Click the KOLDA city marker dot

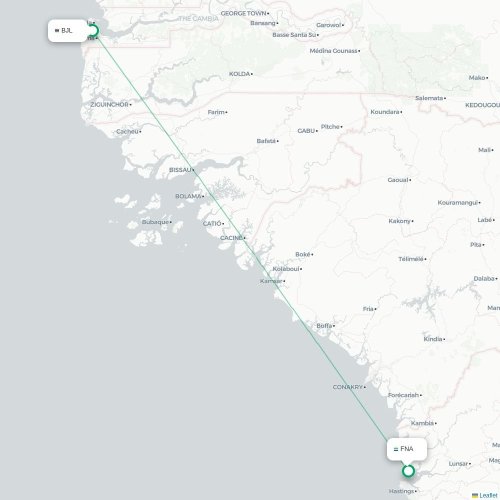(252, 74)
